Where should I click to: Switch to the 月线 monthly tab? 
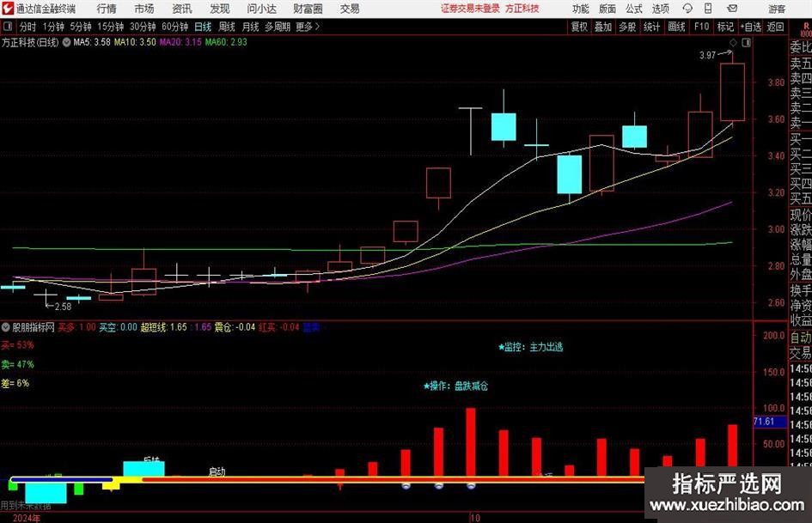[250, 27]
